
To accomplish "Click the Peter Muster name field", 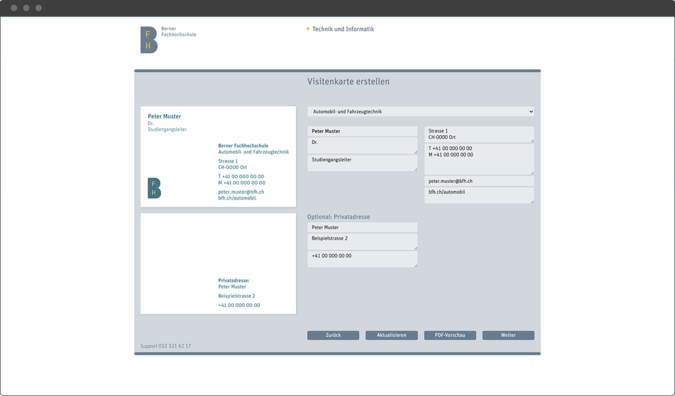I will point(362,131).
